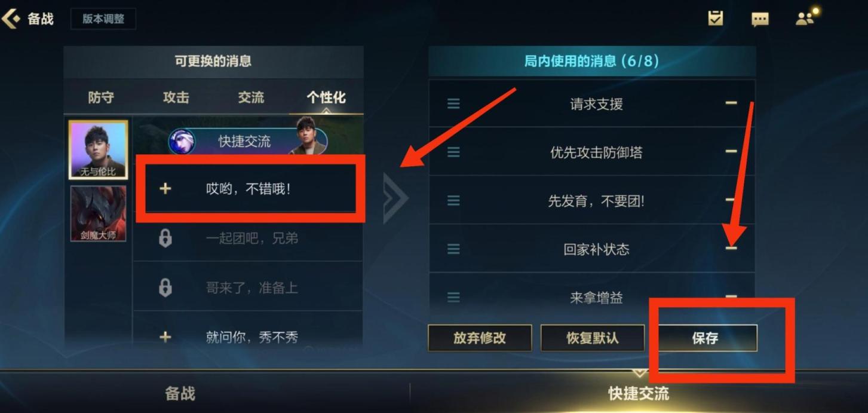
Task: Add the message 哎哟，不错哦! with the plus icon
Action: [165, 189]
